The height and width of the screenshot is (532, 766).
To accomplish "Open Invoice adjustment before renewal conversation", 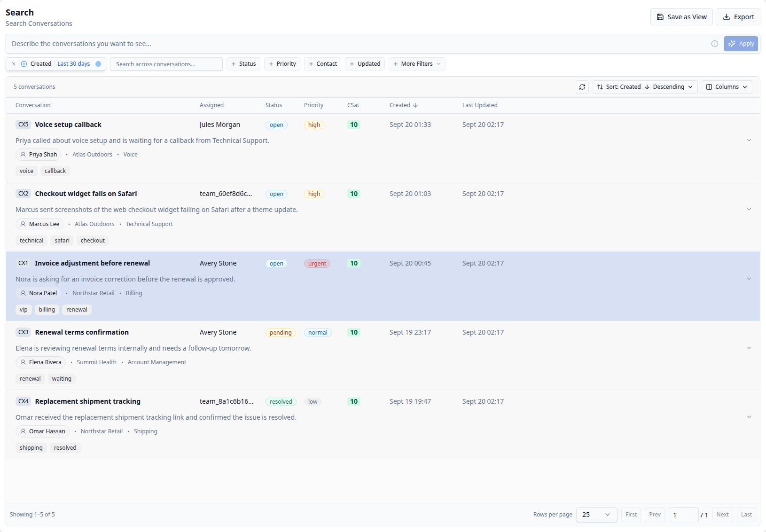I will click(x=93, y=263).
